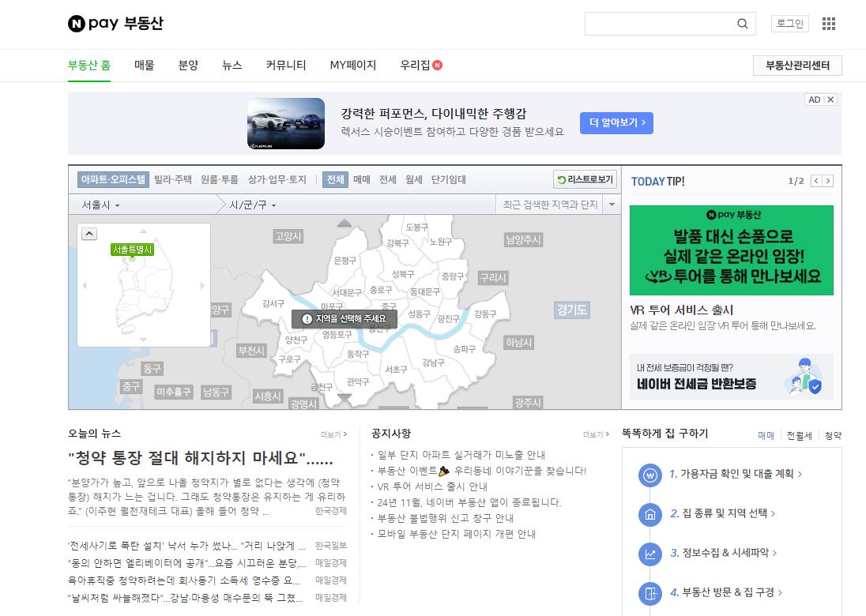The width and height of the screenshot is (866, 616).
Task: Click the AD info label
Action: [814, 100]
